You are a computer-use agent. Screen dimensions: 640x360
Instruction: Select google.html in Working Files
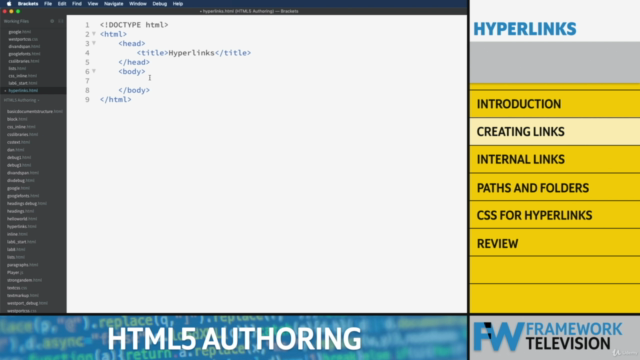20,32
